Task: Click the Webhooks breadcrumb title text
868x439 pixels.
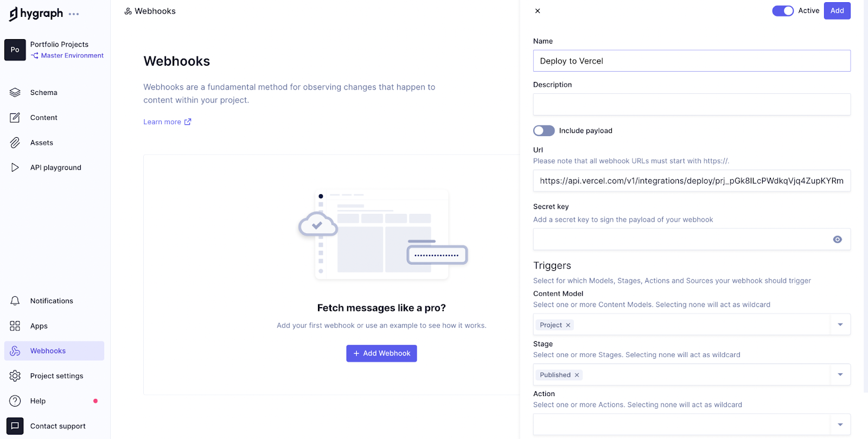Action: pyautogui.click(x=155, y=11)
